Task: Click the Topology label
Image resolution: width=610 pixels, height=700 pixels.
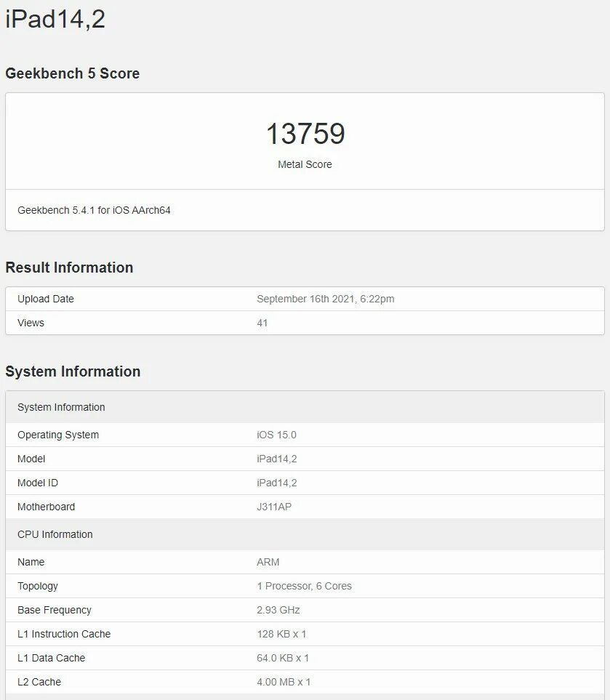Action: [38, 586]
